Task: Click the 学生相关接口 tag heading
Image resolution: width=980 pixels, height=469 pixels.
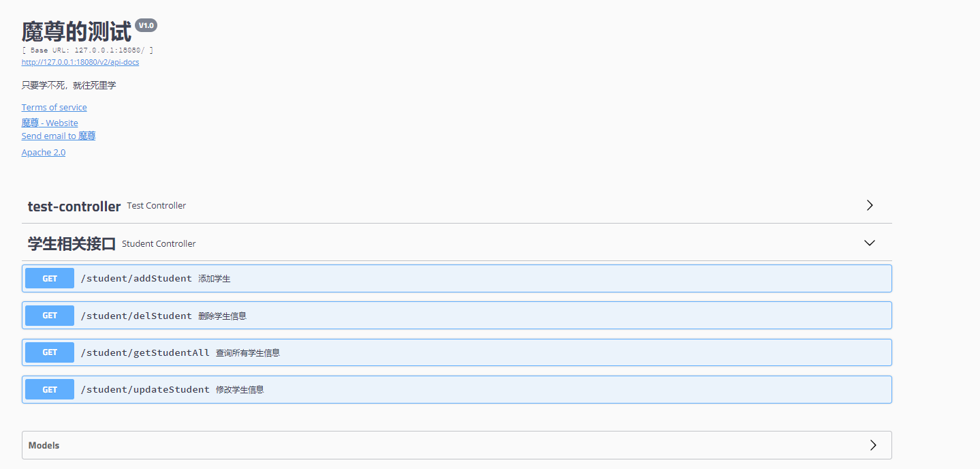Action: point(72,243)
